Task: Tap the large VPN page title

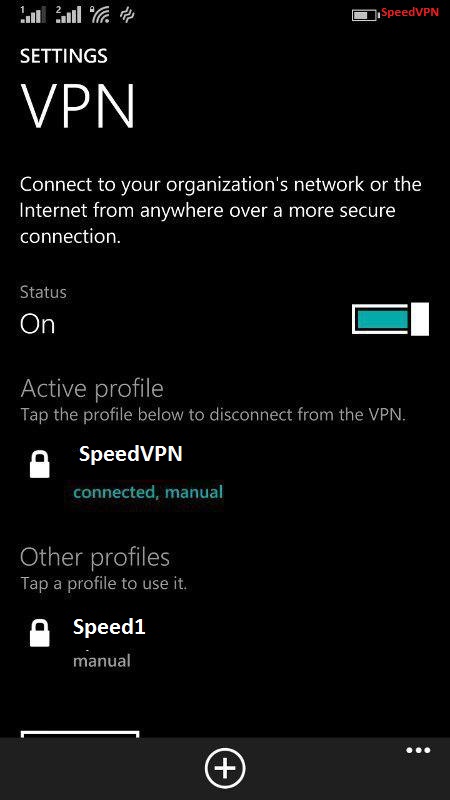Action: coord(78,106)
